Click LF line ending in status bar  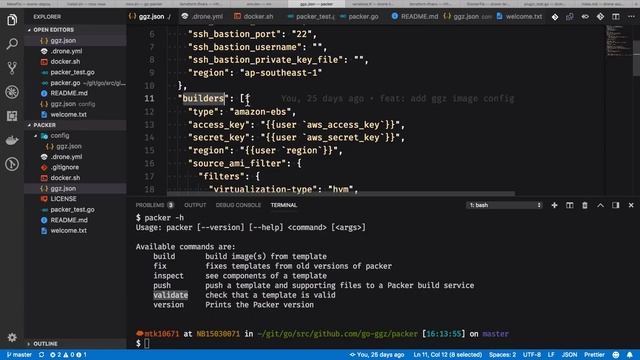(x=551, y=355)
